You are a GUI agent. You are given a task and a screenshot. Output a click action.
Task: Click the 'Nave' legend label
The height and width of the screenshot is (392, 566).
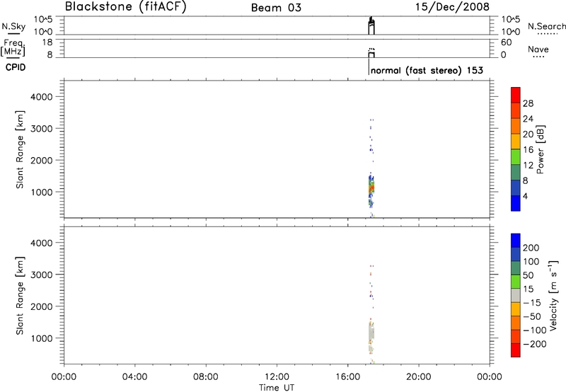[538, 49]
